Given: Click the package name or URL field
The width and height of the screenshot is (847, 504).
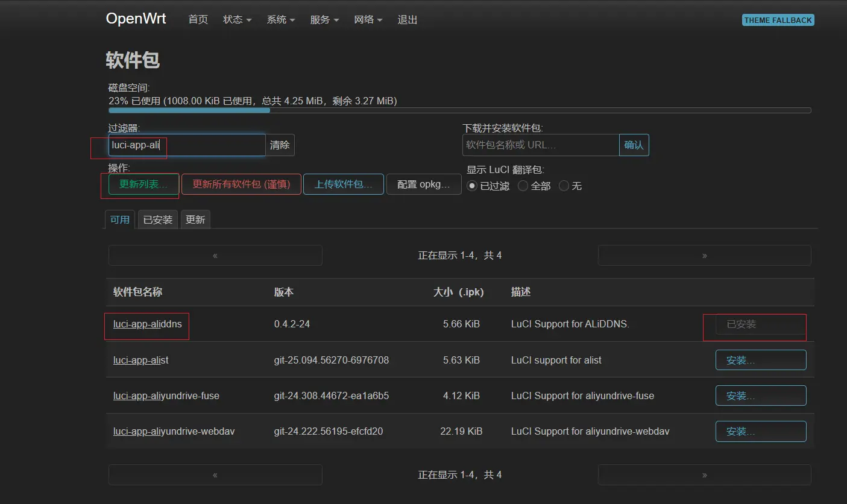Looking at the screenshot, I should 540,145.
